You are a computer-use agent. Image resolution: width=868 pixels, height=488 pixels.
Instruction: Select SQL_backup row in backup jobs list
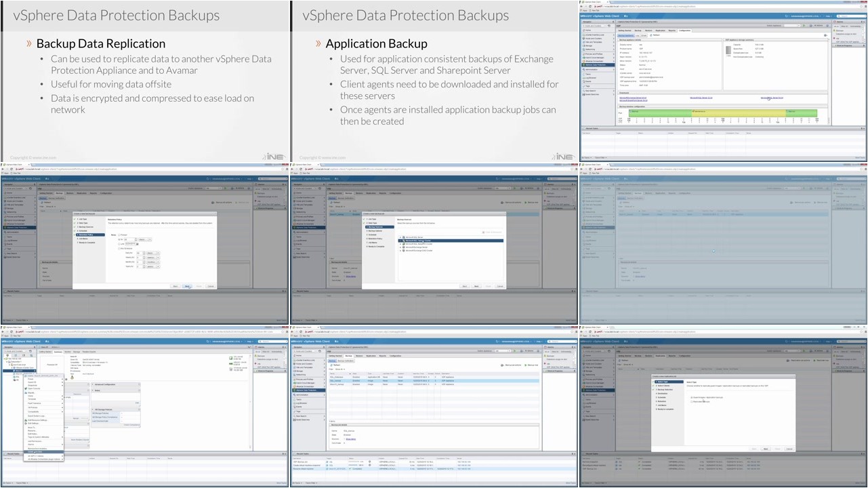pyautogui.click(x=434, y=381)
